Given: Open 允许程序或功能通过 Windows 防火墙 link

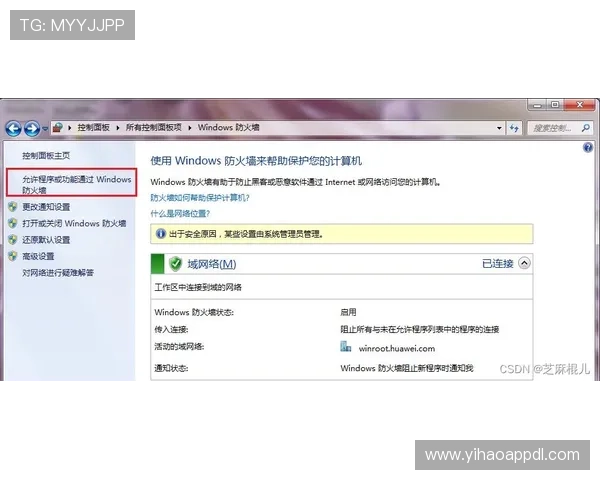Looking at the screenshot, I should click(77, 184).
